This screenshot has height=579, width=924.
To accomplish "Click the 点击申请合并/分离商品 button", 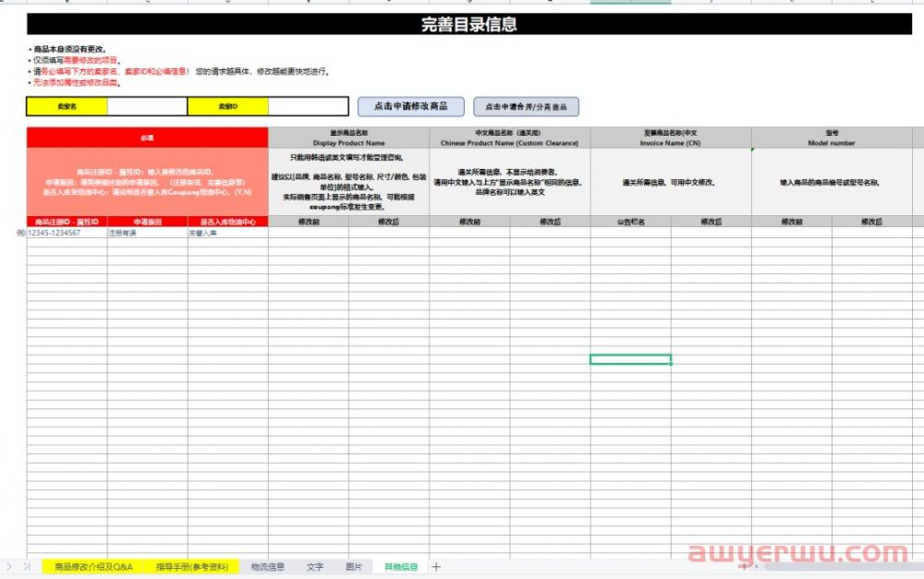I will (x=526, y=106).
